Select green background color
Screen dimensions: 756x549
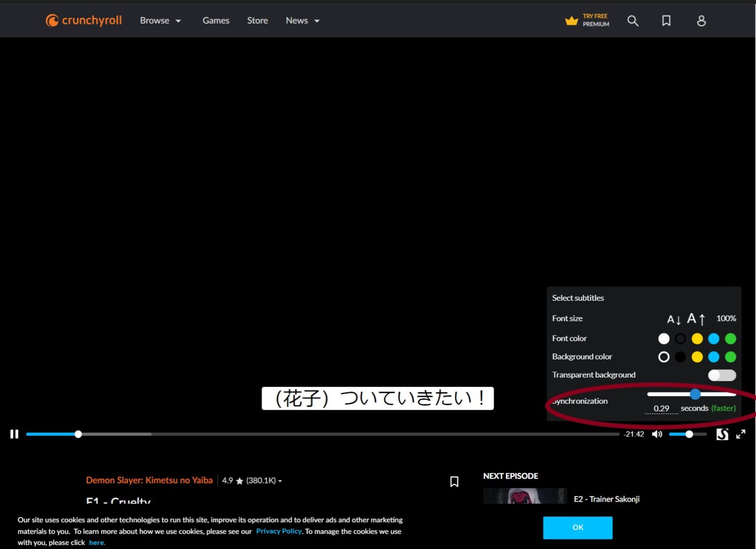pyautogui.click(x=730, y=357)
